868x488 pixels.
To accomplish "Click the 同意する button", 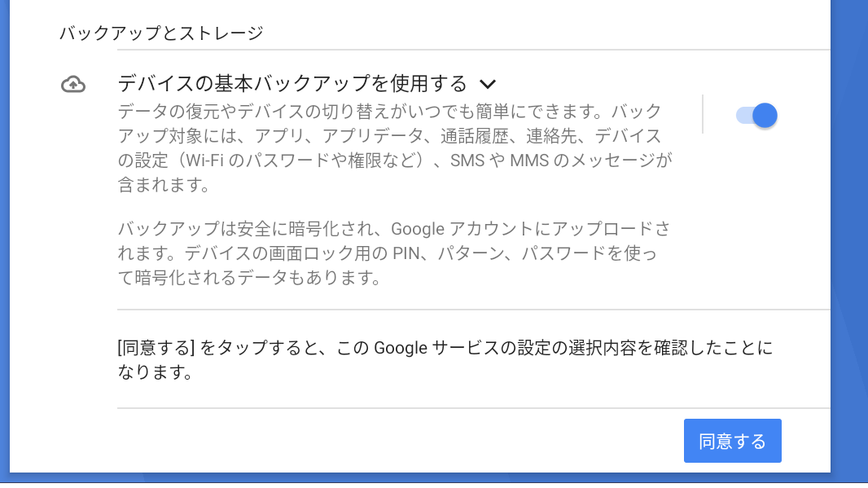I will coord(732,441).
